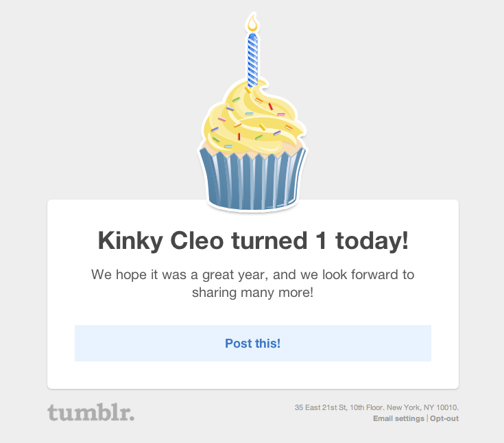504x443 pixels.
Task: Click "10th Floor" in the footer address
Action: [x=367, y=407]
